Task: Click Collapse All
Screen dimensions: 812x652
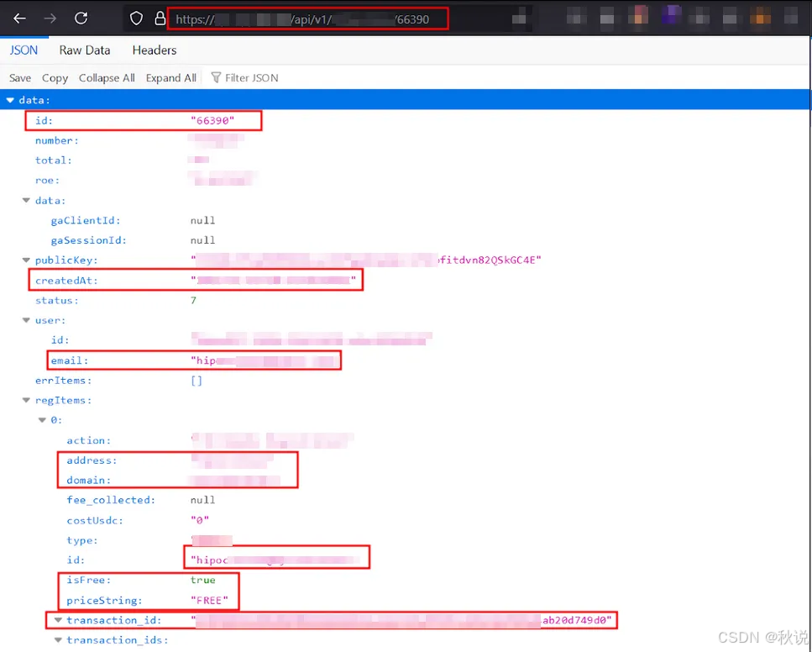Action: pos(107,78)
